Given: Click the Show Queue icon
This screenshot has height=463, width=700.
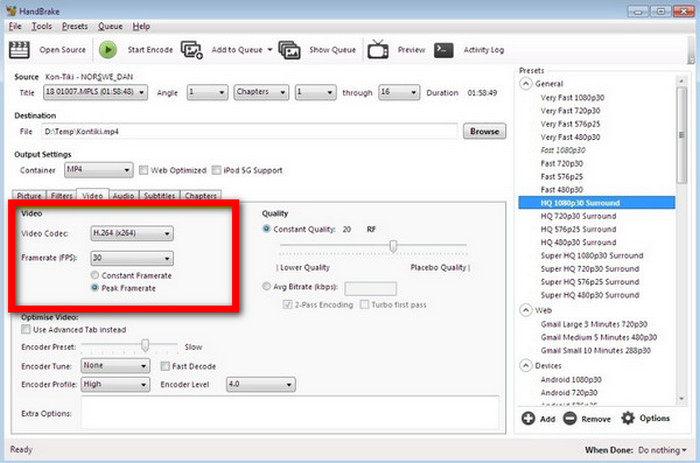Looking at the screenshot, I should (289, 50).
